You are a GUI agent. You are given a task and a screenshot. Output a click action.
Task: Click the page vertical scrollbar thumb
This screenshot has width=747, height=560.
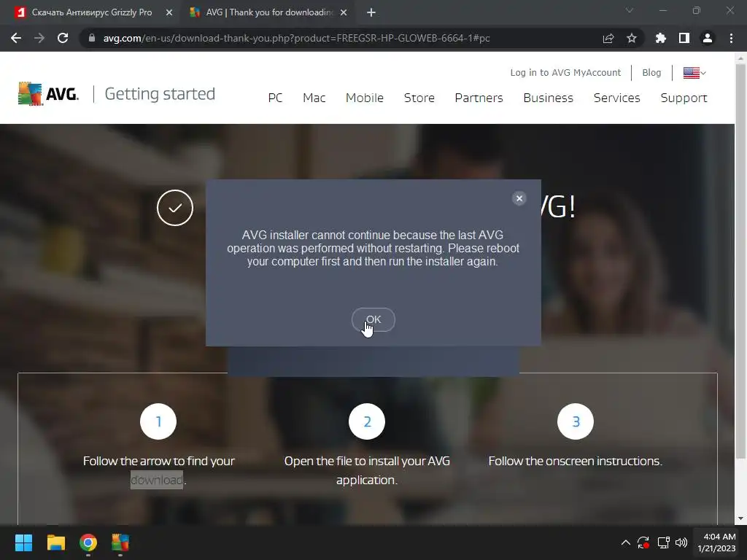(x=740, y=262)
